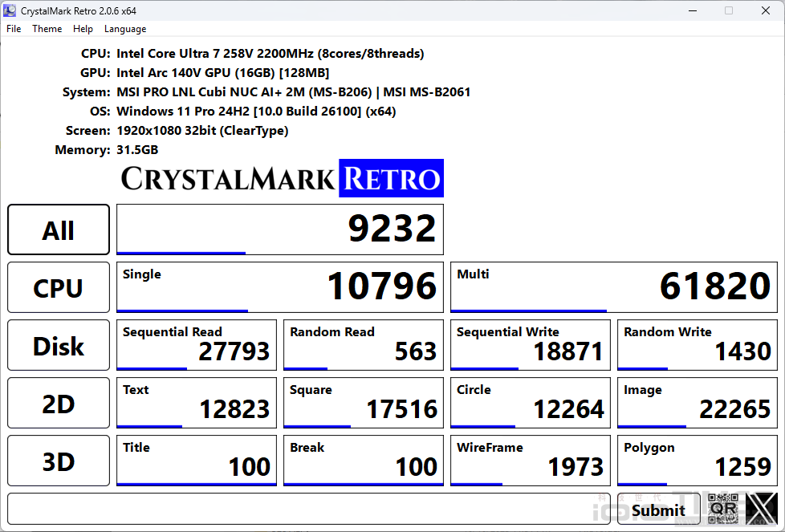The width and height of the screenshot is (785, 532).
Task: Submit the benchmark score
Action: click(x=658, y=509)
